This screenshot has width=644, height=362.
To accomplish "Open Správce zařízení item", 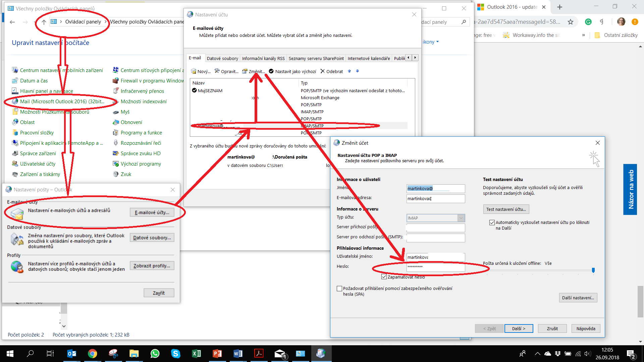I will (34, 153).
